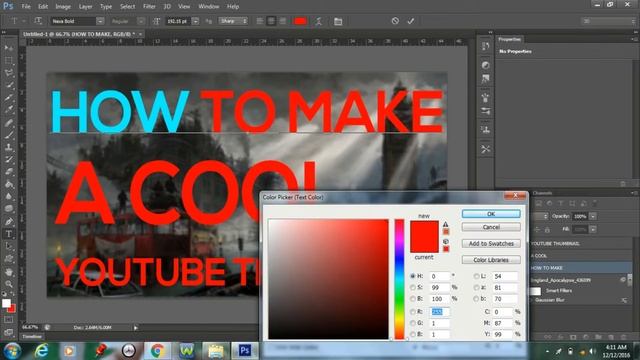Open the font style dropdown
The image size is (640, 360).
[x=141, y=21]
